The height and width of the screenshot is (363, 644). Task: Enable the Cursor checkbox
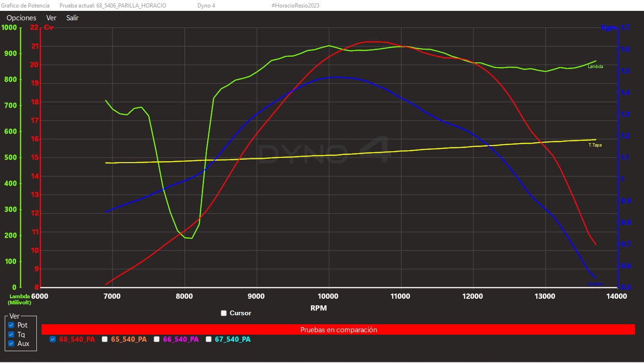coord(224,313)
